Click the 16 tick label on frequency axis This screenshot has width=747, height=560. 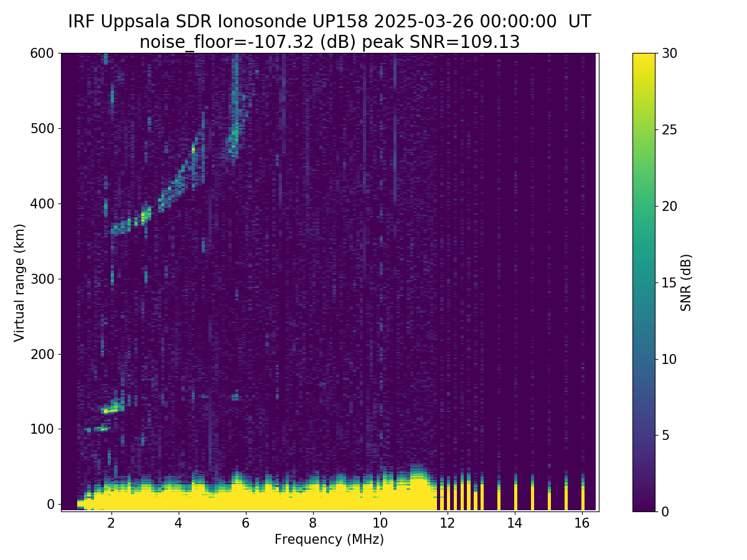[582, 523]
